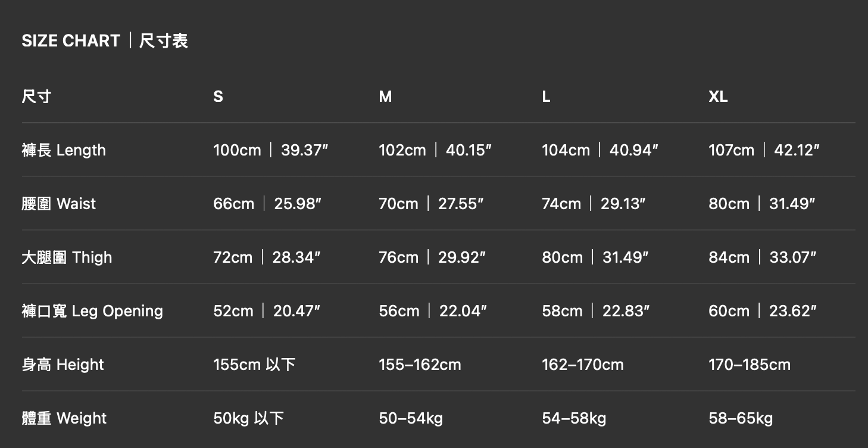Click the 體重 Weight row label
The height and width of the screenshot is (448, 868).
pos(64,418)
